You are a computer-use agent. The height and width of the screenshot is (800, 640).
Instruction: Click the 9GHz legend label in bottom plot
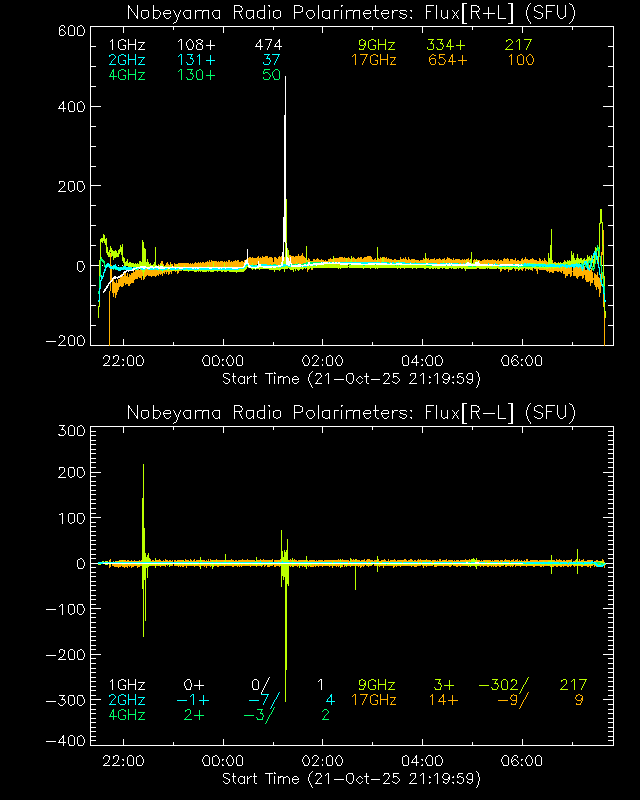(377, 685)
